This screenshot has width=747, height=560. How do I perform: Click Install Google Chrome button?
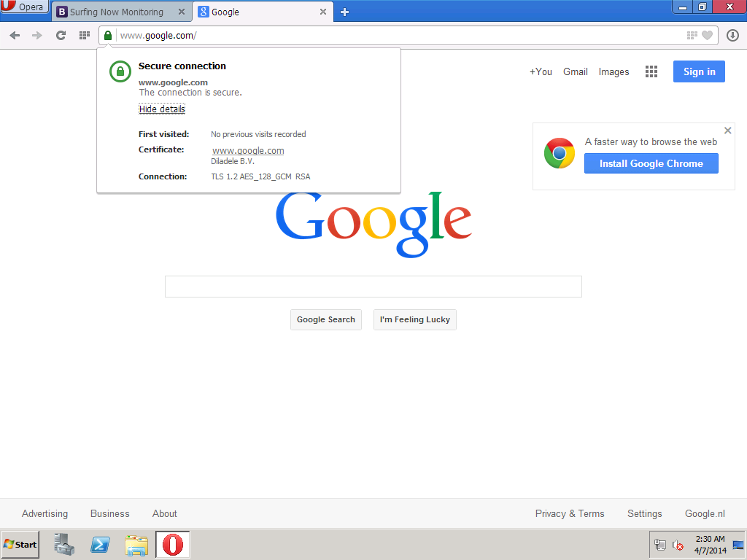tap(651, 163)
